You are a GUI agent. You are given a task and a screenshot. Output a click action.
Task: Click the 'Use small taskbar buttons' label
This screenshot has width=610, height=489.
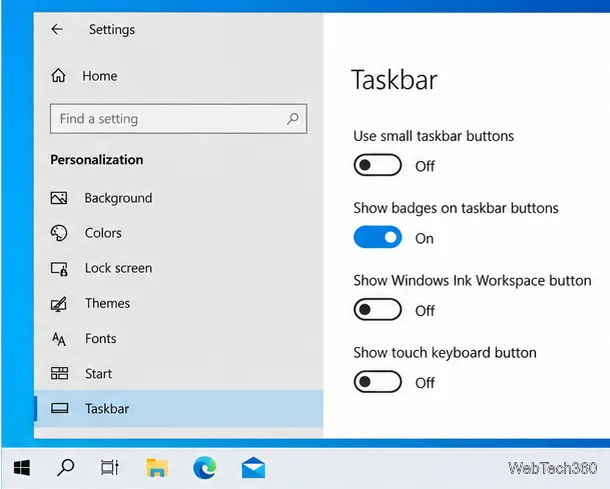(x=433, y=136)
